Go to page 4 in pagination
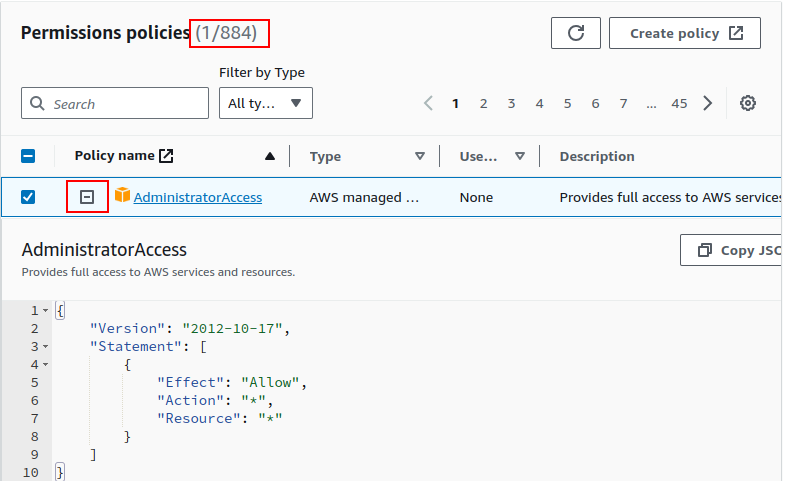Viewport: 785px width, 481px height. click(539, 104)
